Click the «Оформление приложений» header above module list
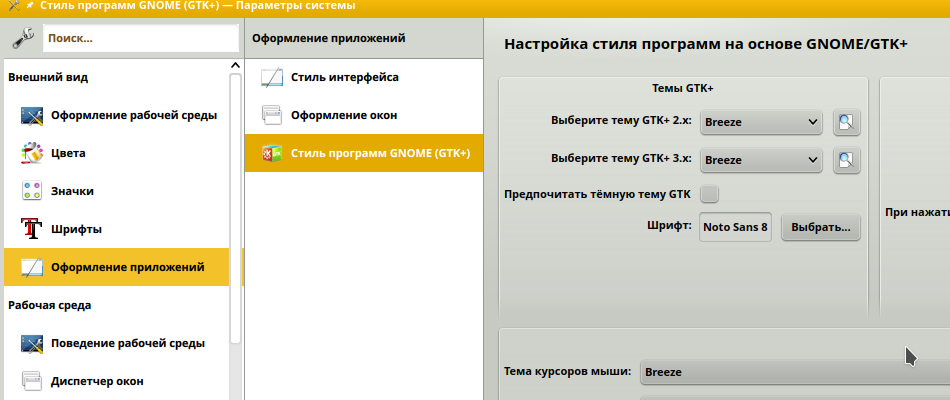Image resolution: width=950 pixels, height=400 pixels. tap(328, 38)
